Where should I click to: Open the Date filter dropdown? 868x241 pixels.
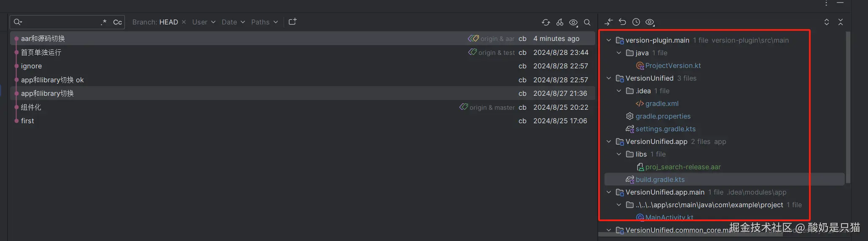point(233,22)
